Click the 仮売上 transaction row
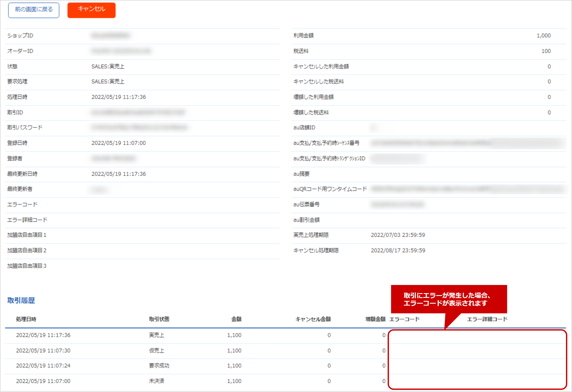 [x=156, y=350]
